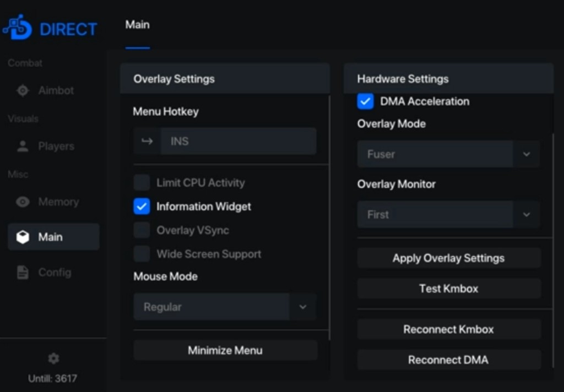
Task: Turn on Wide Screen Support checkbox
Action: coord(142,254)
